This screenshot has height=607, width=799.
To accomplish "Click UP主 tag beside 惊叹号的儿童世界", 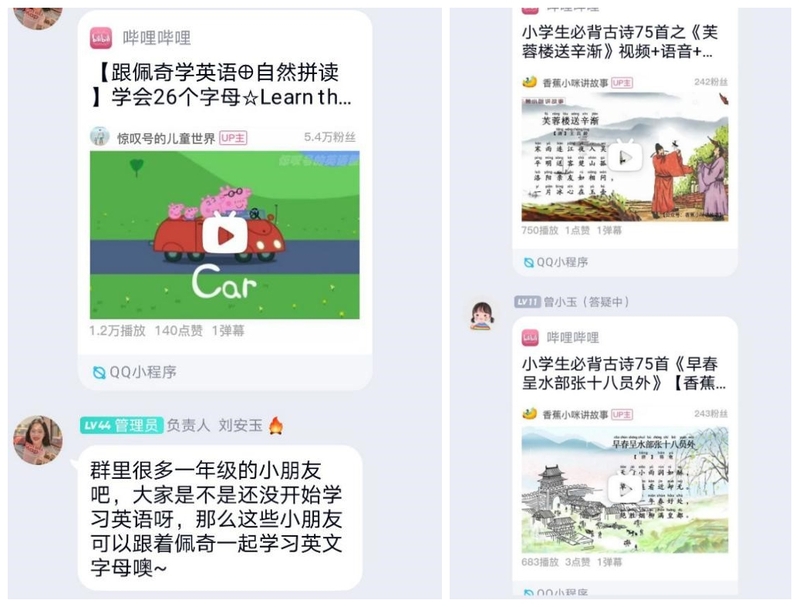I will click(x=233, y=138).
